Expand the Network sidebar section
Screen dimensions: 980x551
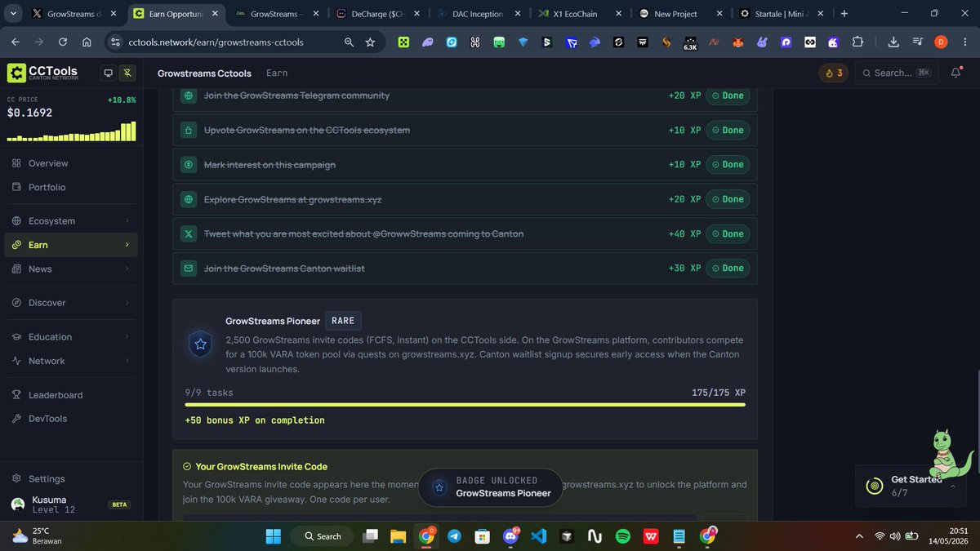(x=71, y=361)
